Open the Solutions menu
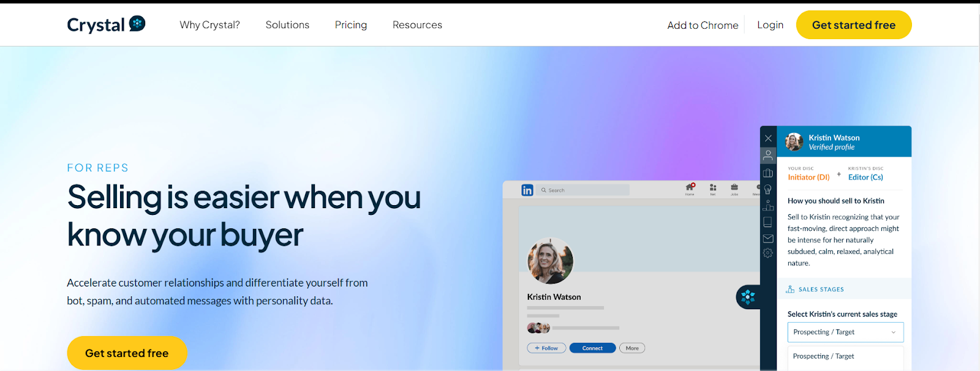The width and height of the screenshot is (980, 371). (x=287, y=25)
